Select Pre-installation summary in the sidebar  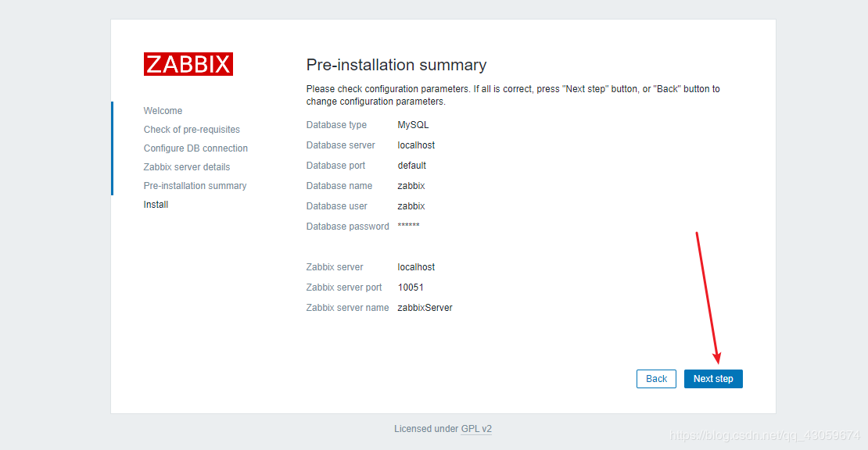pos(195,186)
